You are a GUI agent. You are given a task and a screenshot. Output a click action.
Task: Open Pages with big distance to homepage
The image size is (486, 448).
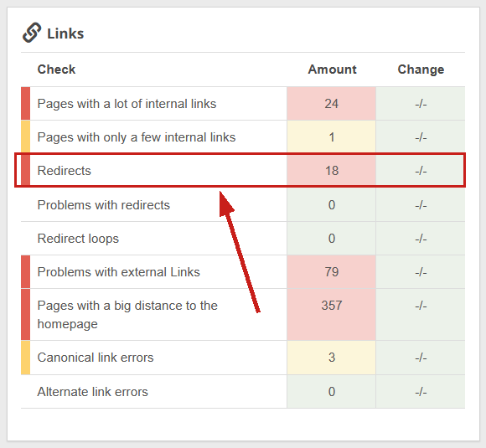point(127,315)
